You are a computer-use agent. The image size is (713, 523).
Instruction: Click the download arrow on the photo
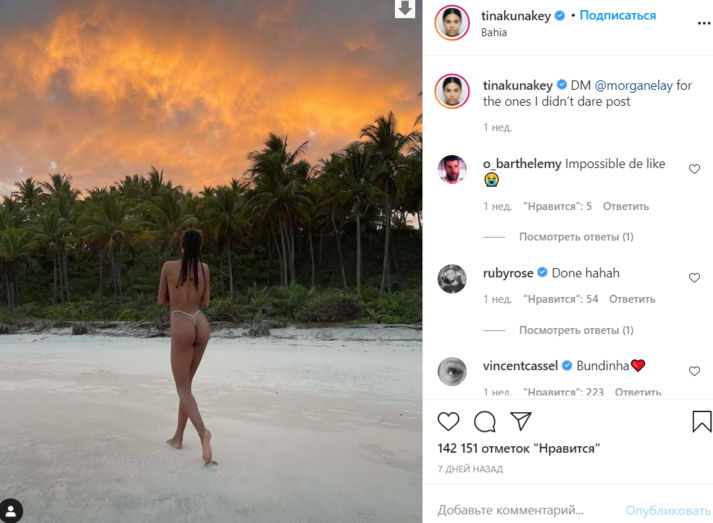[x=405, y=9]
